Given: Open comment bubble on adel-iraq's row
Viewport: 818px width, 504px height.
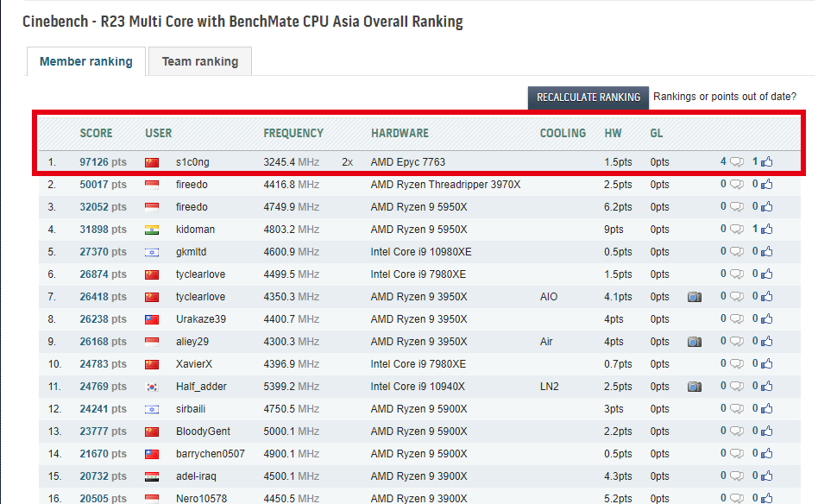Looking at the screenshot, I should pyautogui.click(x=736, y=476).
